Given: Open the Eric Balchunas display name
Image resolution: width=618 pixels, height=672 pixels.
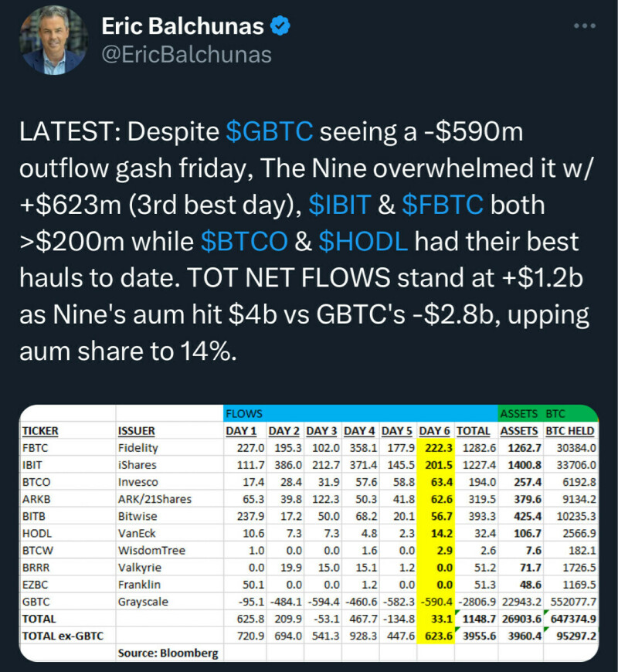Looking at the screenshot, I should coord(184,27).
